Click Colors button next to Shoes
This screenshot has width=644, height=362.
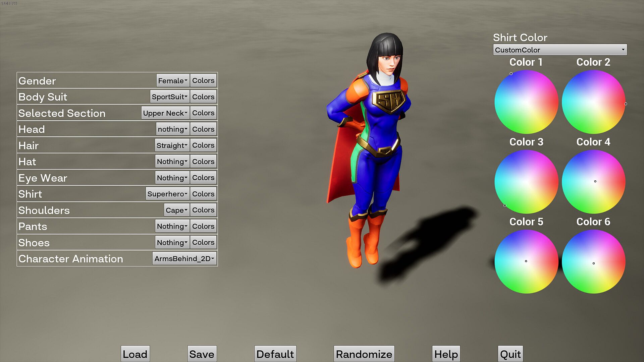click(x=203, y=242)
